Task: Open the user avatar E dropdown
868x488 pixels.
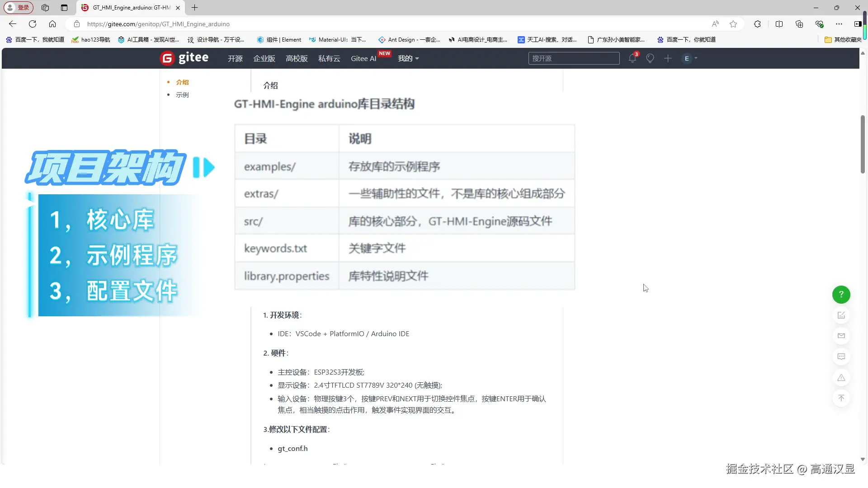Action: click(x=690, y=58)
